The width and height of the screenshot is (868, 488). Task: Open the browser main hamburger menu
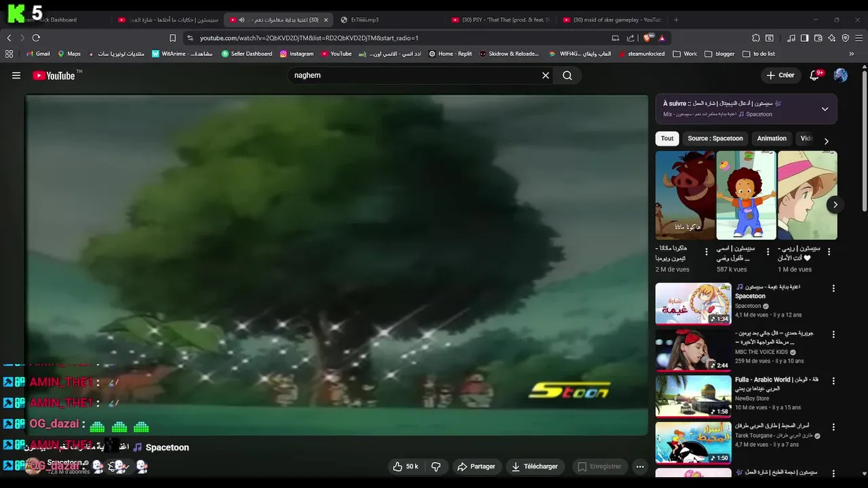pos(859,38)
